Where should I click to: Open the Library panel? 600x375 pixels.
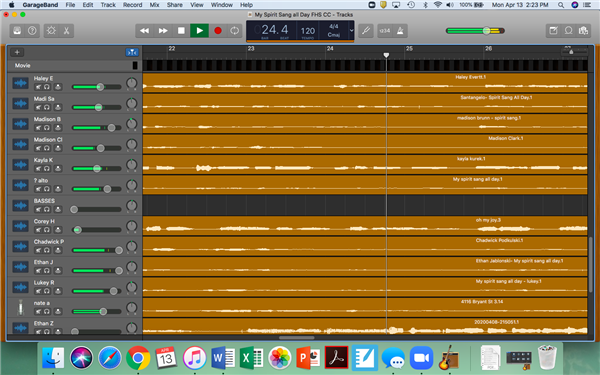tap(17, 31)
